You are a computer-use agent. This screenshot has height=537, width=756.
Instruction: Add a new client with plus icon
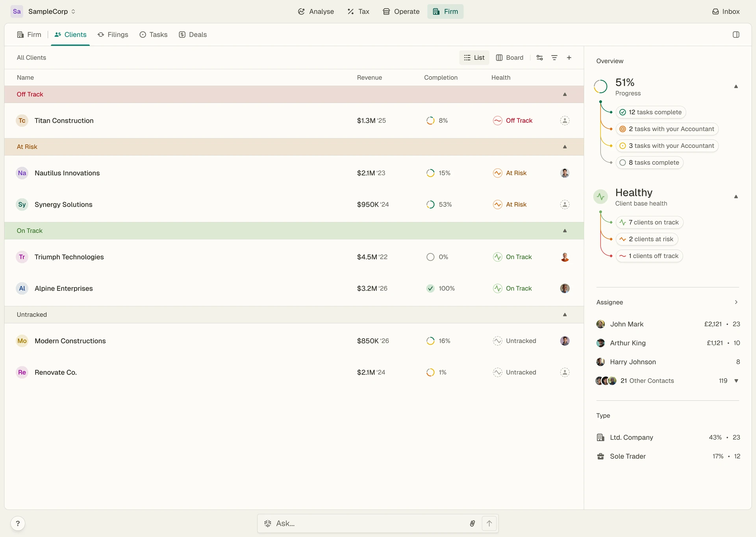569,57
